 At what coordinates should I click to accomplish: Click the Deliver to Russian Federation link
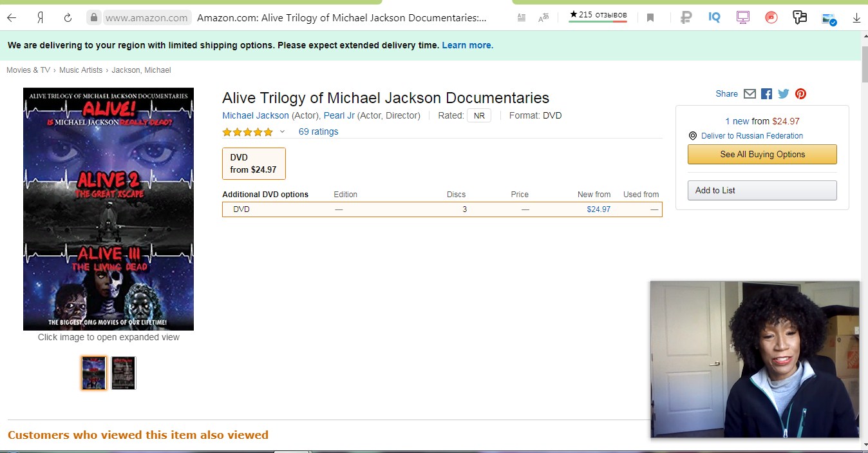(x=751, y=136)
